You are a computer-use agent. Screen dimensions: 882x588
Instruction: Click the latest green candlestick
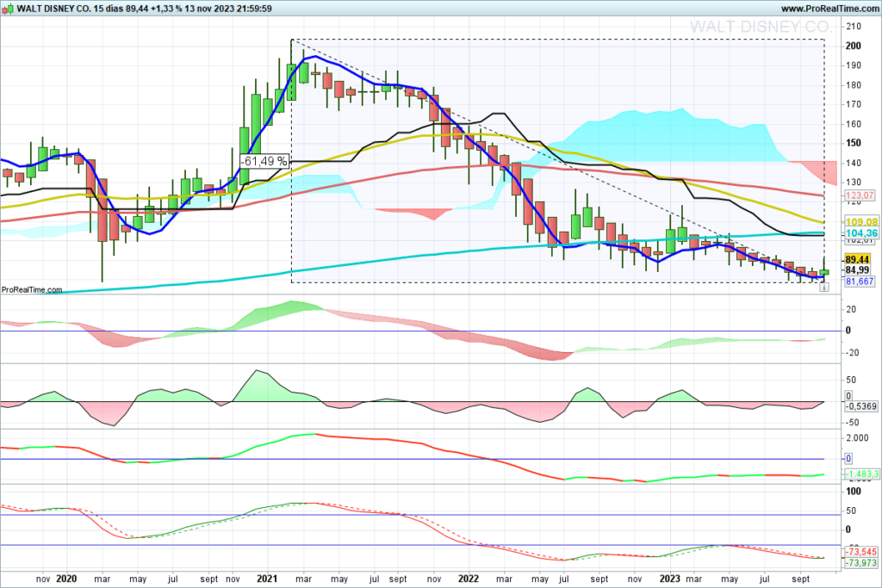pyautogui.click(x=824, y=271)
